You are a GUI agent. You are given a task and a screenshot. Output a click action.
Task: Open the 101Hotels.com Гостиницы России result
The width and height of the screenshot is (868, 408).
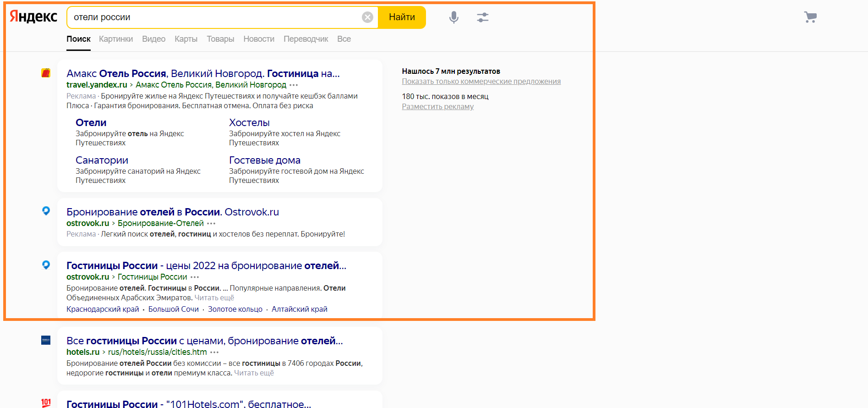pos(189,403)
